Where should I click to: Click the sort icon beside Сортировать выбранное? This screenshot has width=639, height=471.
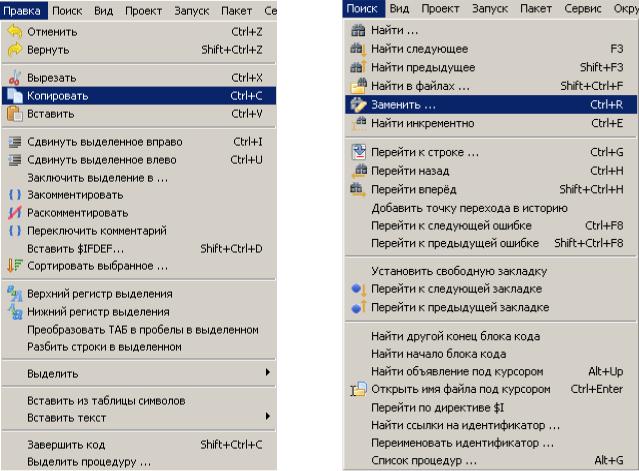[x=15, y=266]
